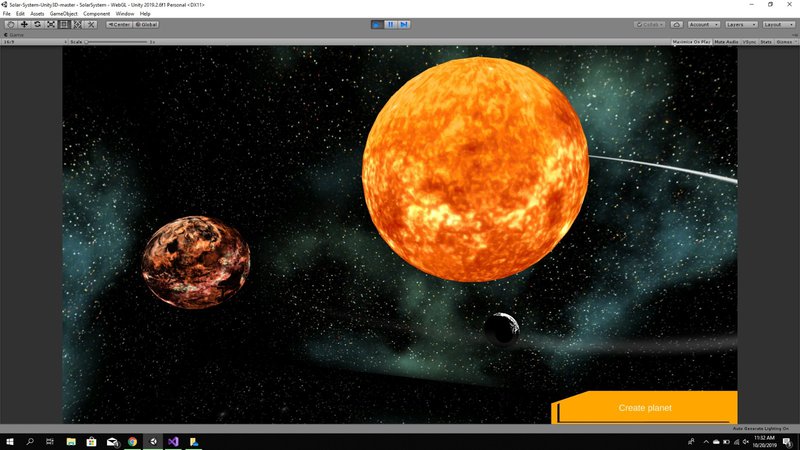Open Unity cloud services icon
The height and width of the screenshot is (450, 800).
pyautogui.click(x=677, y=24)
